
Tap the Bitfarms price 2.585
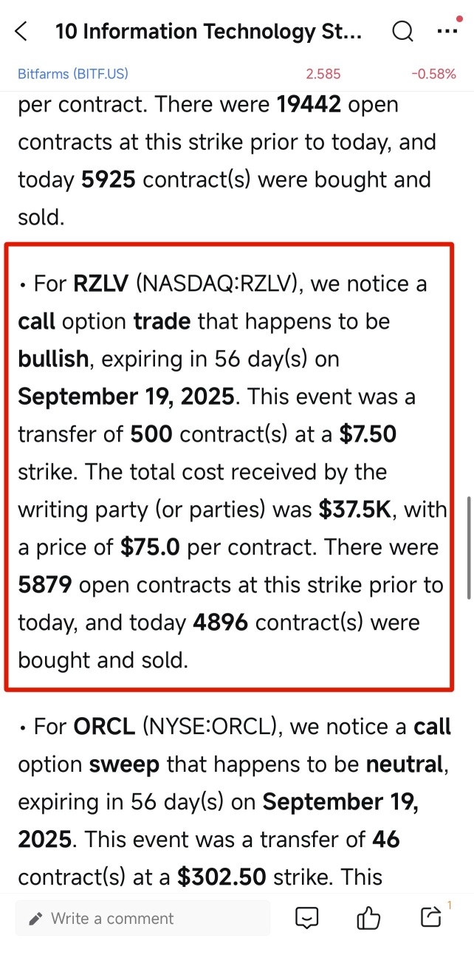pyautogui.click(x=323, y=74)
